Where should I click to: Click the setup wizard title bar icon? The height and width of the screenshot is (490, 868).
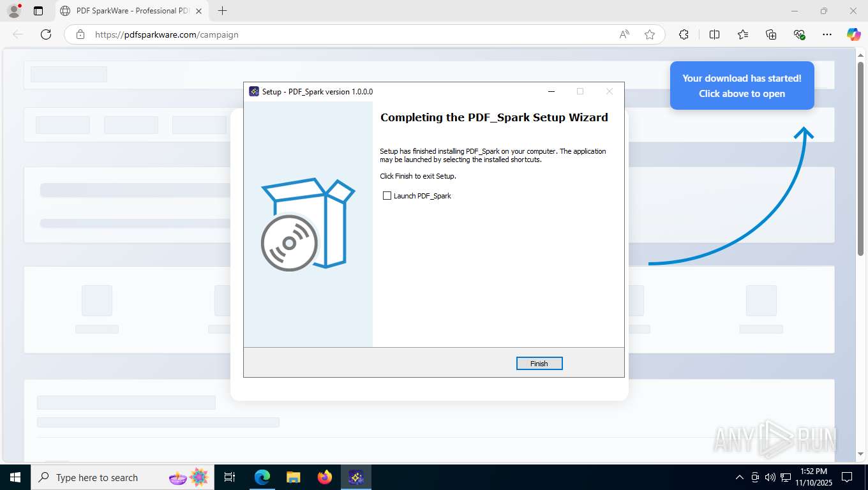pos(254,91)
